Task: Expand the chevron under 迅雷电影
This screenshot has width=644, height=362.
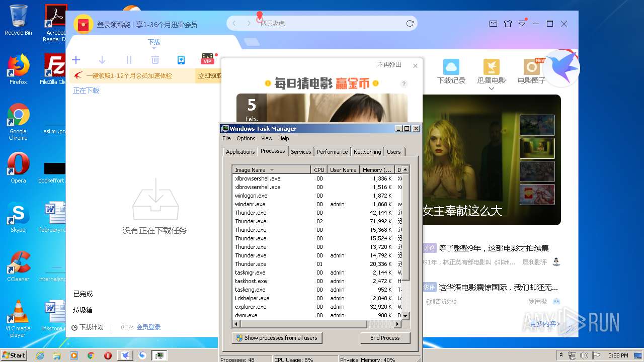Action: click(492, 88)
